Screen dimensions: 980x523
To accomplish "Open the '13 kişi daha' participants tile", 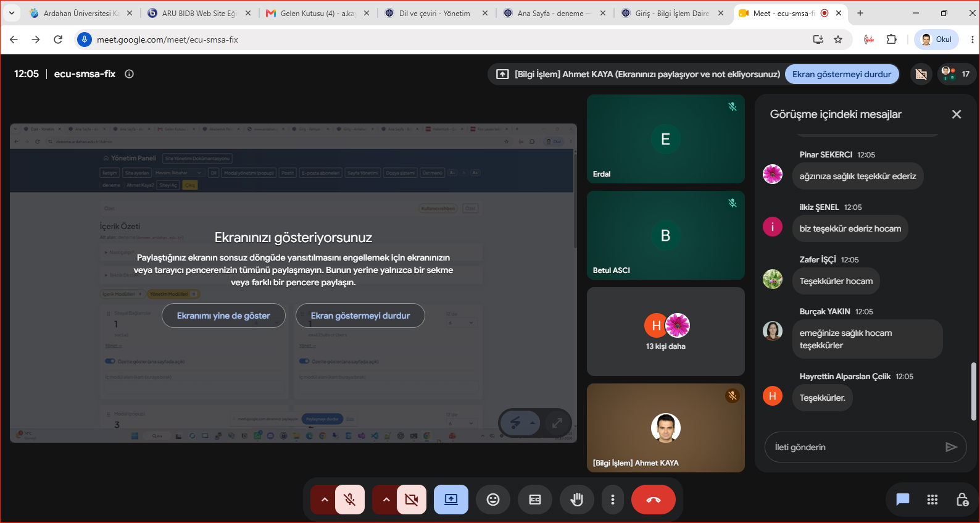I will (666, 332).
